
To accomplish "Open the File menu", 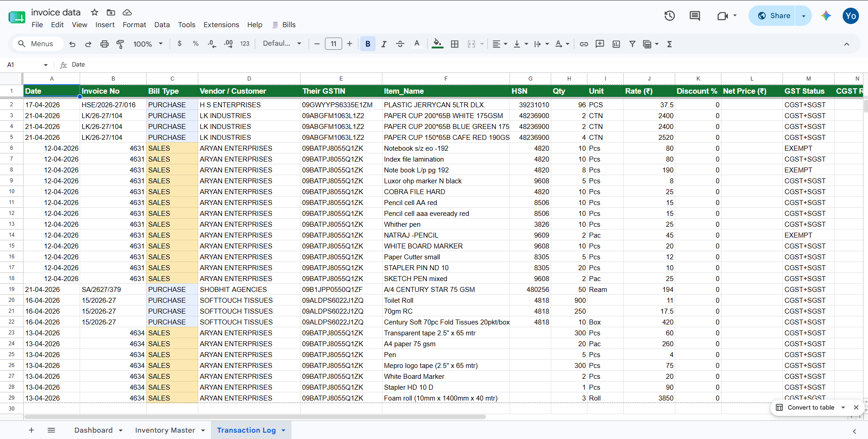I will (x=37, y=25).
